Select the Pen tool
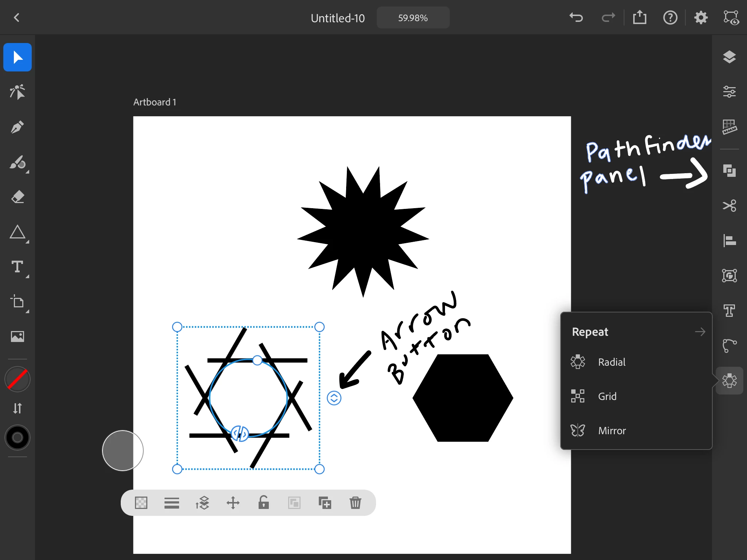 tap(17, 127)
